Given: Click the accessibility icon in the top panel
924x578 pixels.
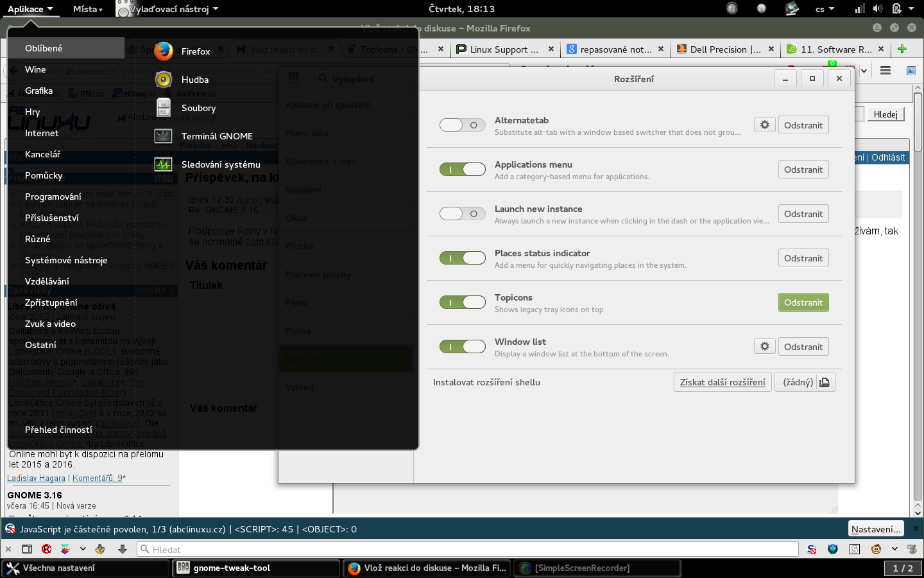Looking at the screenshot, I should (x=732, y=8).
